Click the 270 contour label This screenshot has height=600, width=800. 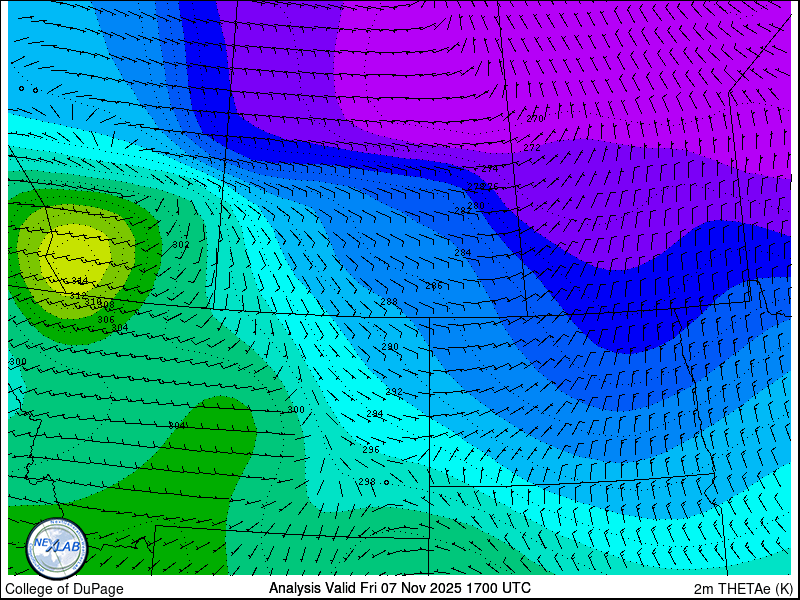pyautogui.click(x=535, y=119)
